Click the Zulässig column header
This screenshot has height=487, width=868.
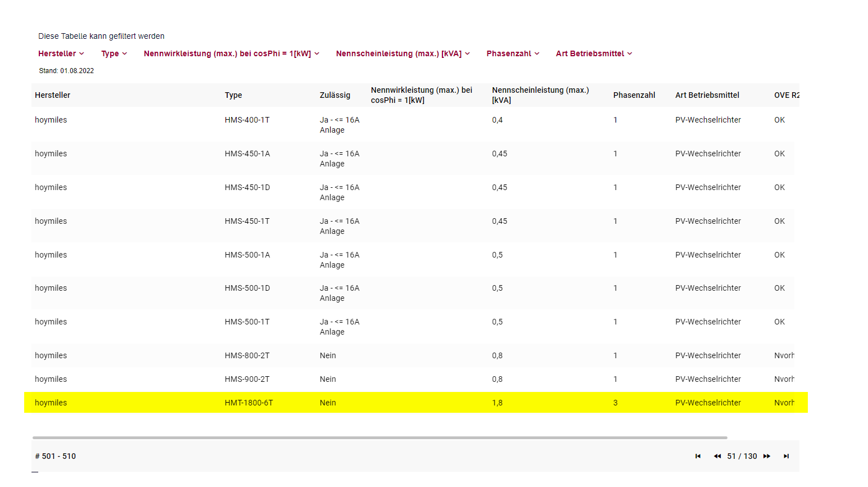click(335, 95)
